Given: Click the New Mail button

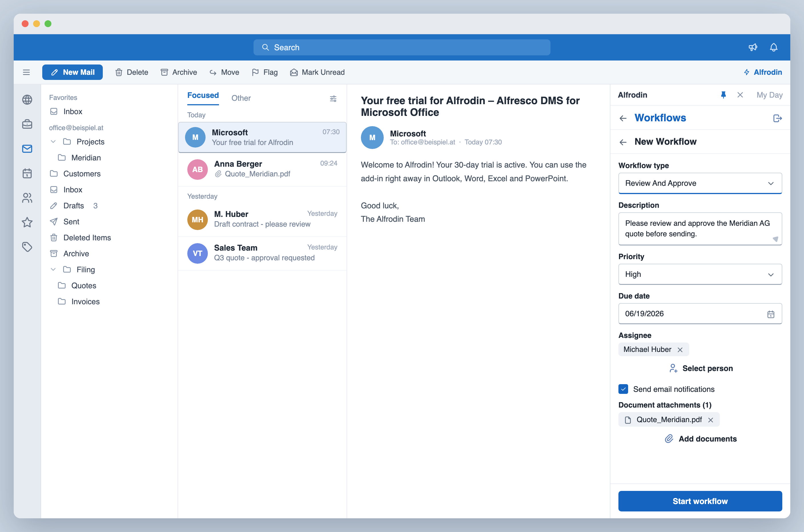Looking at the screenshot, I should pos(72,72).
